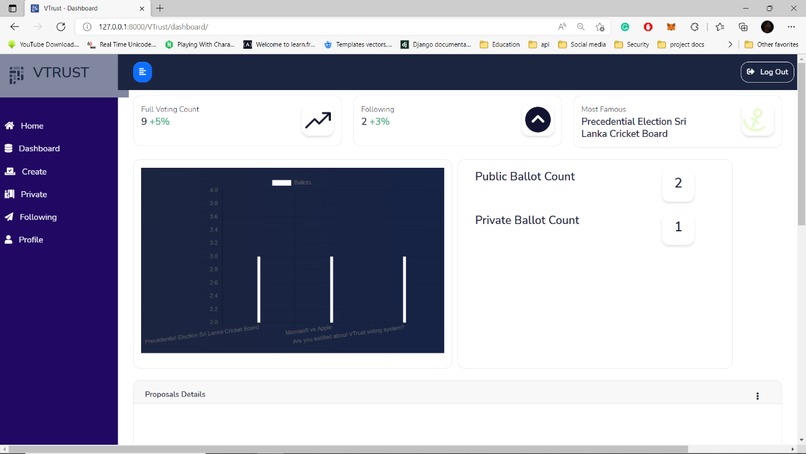Click the browser profile avatar
The height and width of the screenshot is (454, 806).
tap(767, 27)
